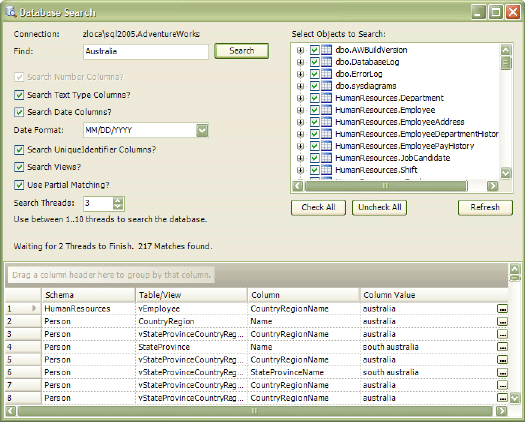Toggle Search Text Type Columns checkbox
The width and height of the screenshot is (525, 422).
tap(19, 95)
